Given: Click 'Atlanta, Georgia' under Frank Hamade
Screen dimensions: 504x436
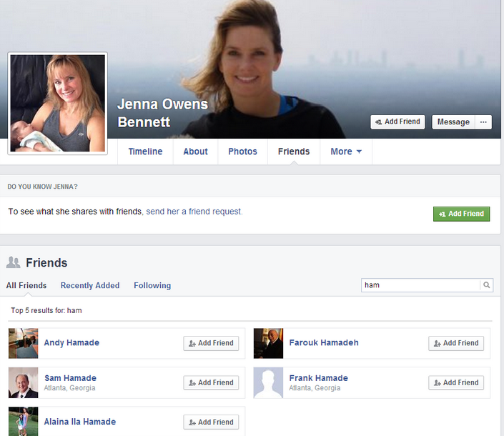Looking at the screenshot, I should tap(315, 388).
